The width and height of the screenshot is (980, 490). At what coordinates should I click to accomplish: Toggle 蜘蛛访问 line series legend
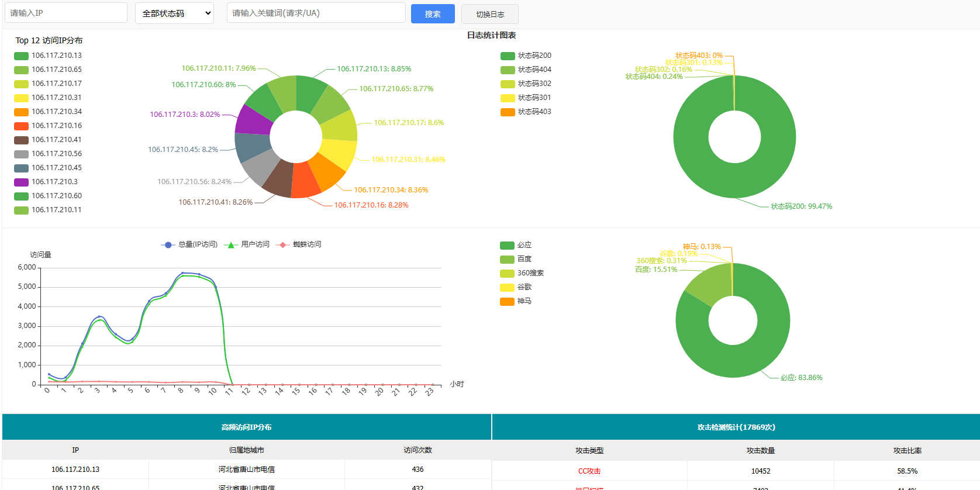(x=298, y=244)
